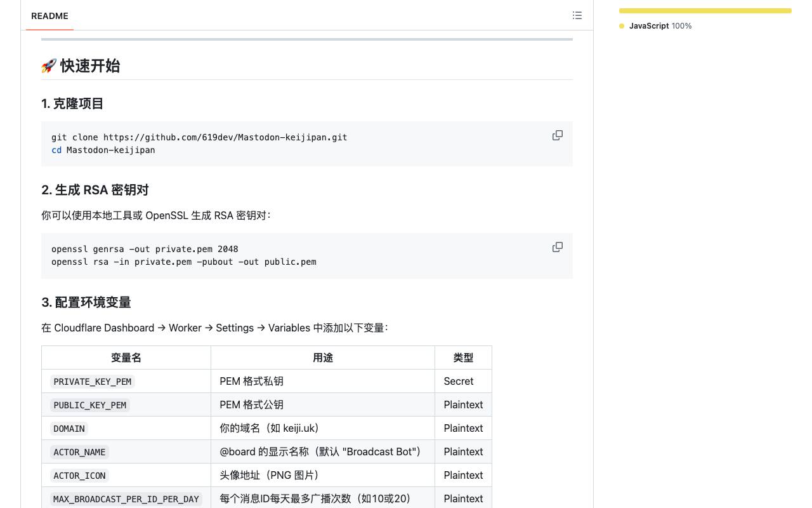Screen dimensions: 812x508
Task: Click the PEM 格式公钥 description cell
Action: point(323,404)
